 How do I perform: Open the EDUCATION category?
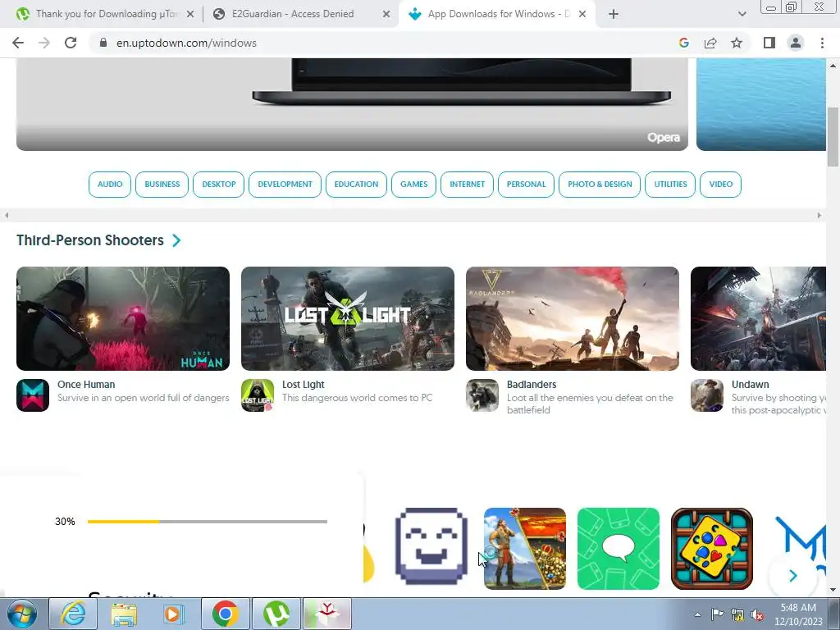(x=356, y=185)
